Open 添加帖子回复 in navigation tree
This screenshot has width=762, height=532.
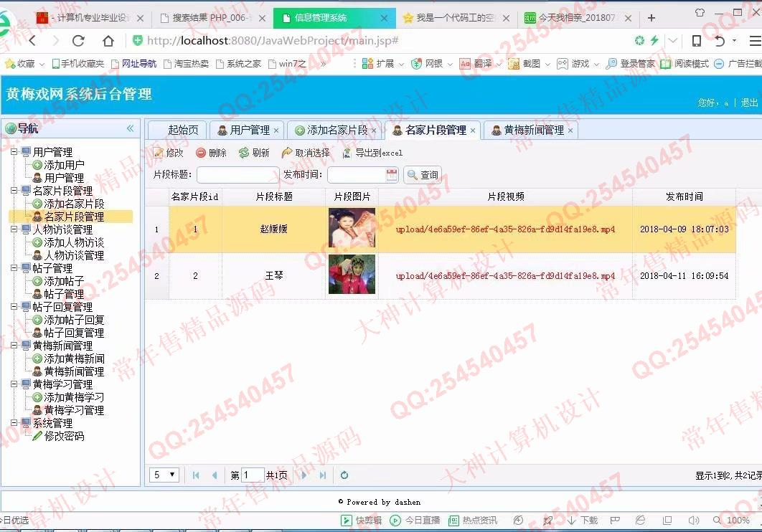coord(74,320)
